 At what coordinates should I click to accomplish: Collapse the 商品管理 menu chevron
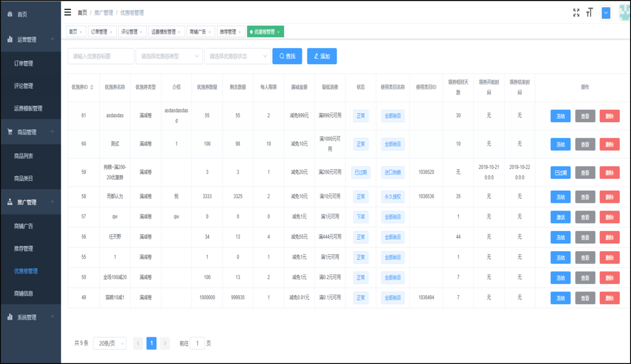[52, 132]
